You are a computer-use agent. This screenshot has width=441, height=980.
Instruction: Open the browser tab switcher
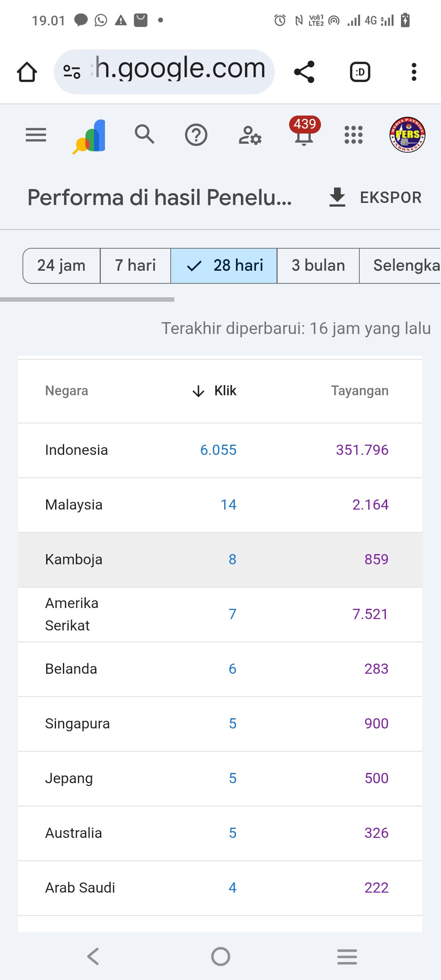360,72
